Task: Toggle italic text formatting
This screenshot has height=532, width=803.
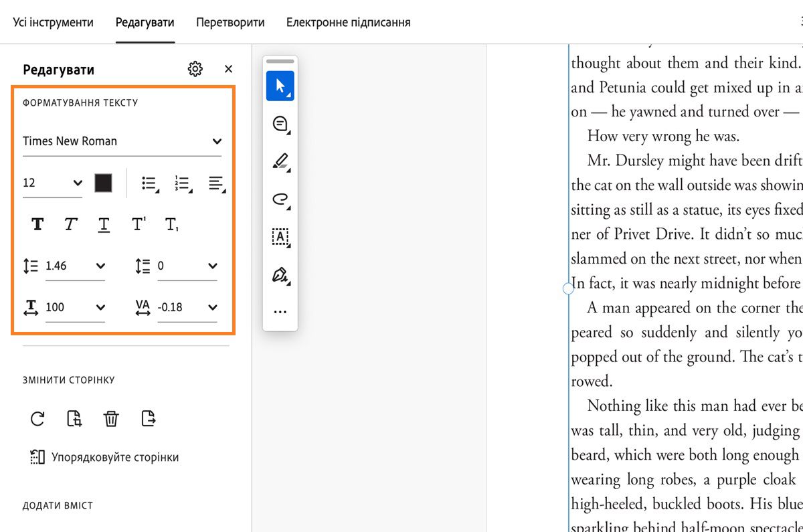Action: click(x=70, y=224)
